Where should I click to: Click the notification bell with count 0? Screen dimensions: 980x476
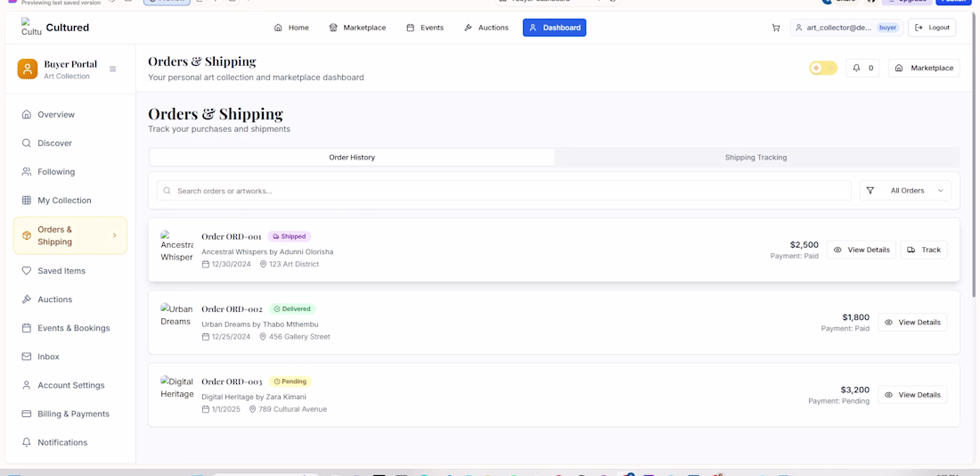(x=862, y=68)
